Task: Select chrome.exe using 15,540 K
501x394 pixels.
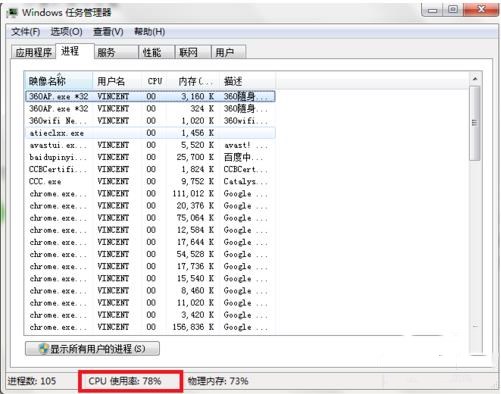Action: [x=150, y=278]
